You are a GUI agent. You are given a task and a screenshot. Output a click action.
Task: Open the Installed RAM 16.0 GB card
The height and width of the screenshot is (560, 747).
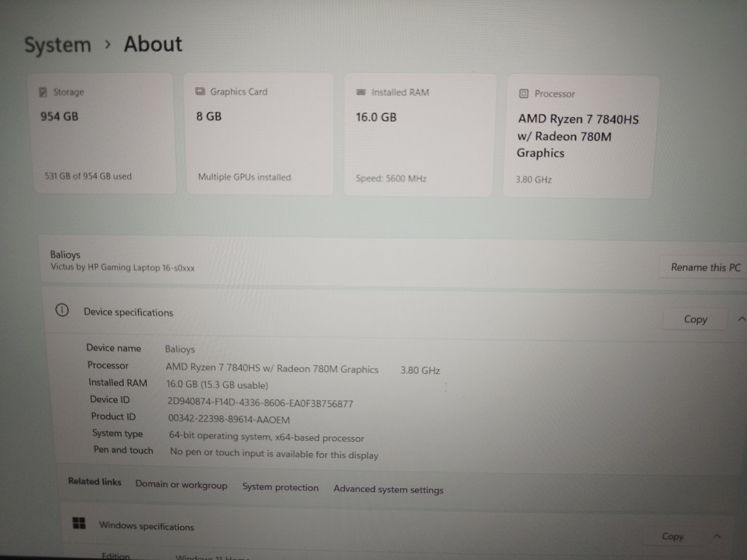(419, 135)
